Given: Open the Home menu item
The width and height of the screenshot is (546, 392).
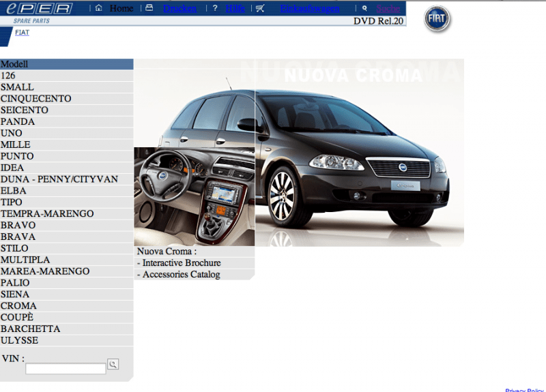Looking at the screenshot, I should [x=121, y=8].
